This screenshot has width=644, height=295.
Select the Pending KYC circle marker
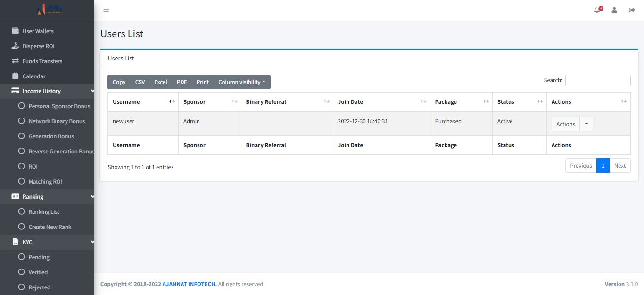point(21,257)
